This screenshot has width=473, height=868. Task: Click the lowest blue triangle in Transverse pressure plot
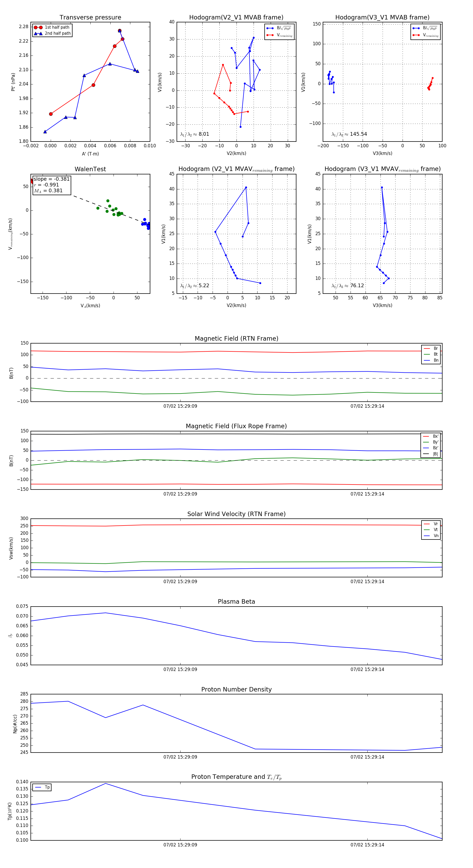(45, 132)
